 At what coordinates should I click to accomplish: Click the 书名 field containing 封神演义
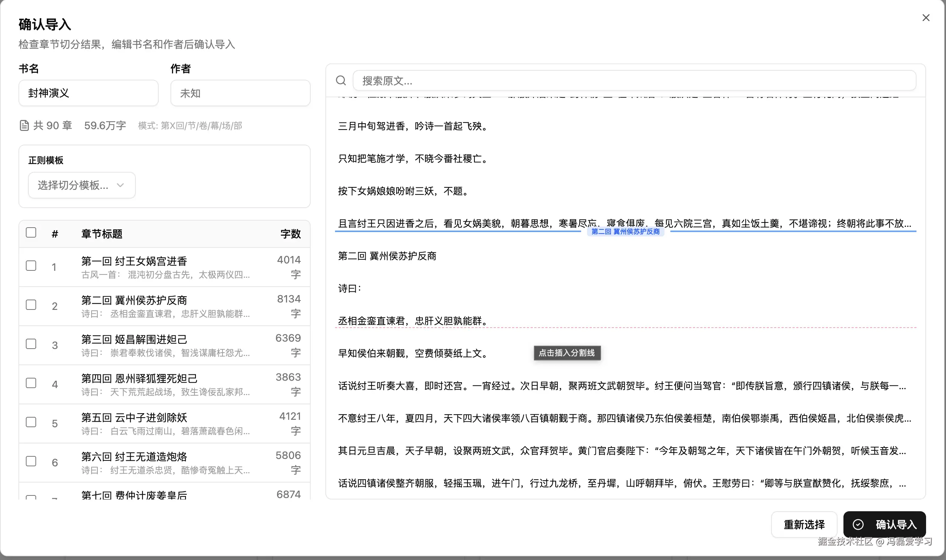click(88, 93)
